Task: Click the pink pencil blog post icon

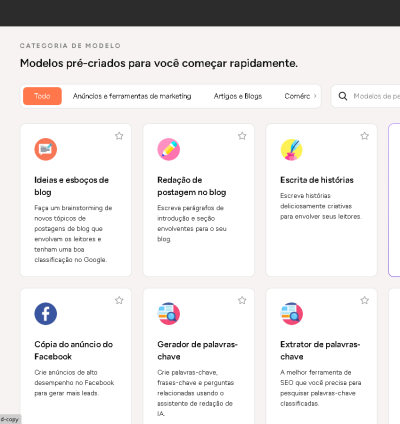Action: (x=169, y=149)
